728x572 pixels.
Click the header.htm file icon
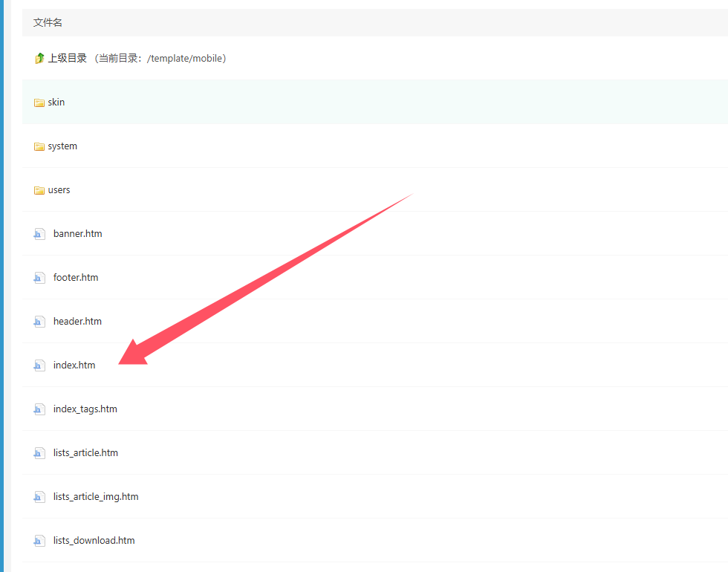(x=39, y=322)
